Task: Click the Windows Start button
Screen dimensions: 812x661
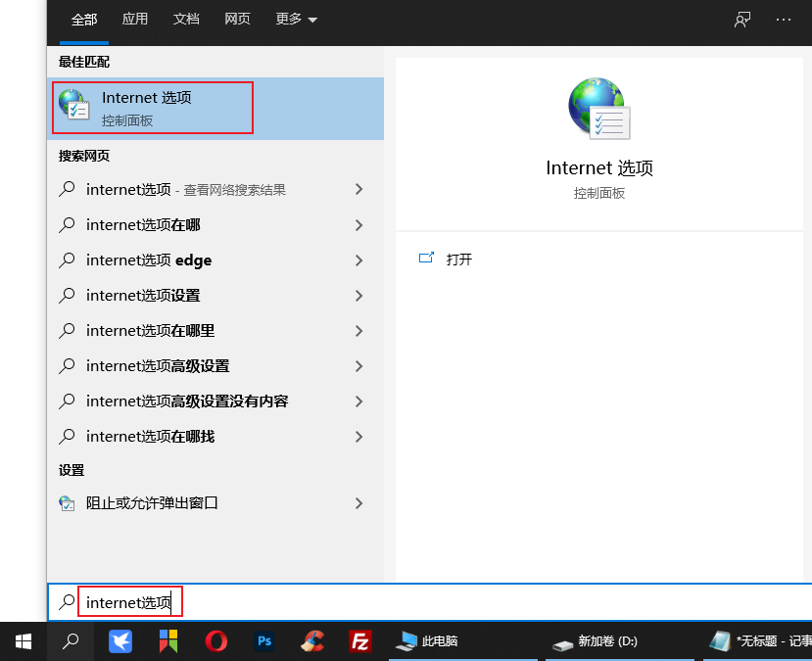Action: coord(24,641)
